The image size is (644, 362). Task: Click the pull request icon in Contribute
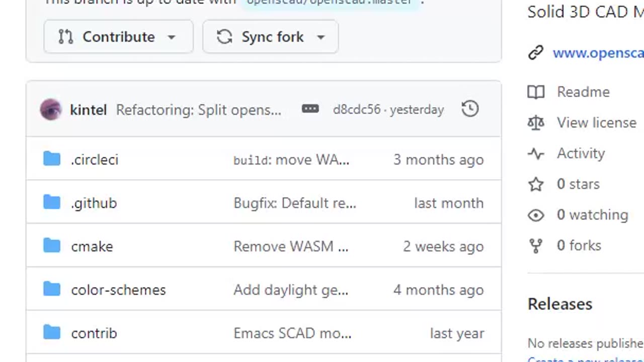[x=66, y=37]
